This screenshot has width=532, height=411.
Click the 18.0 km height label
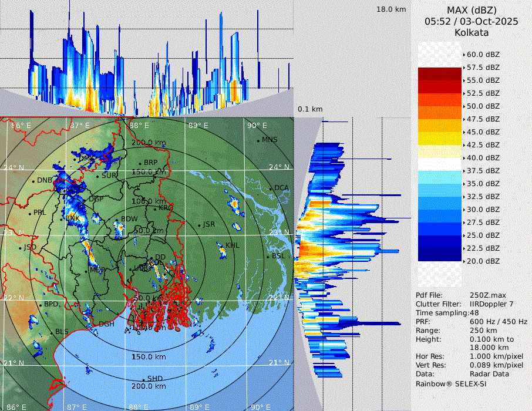click(x=391, y=9)
